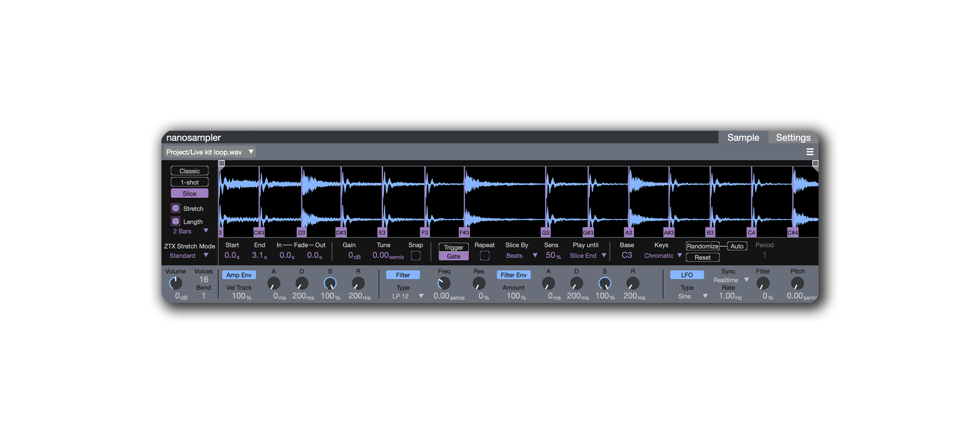Select the Sample tab
The height and width of the screenshot is (426, 980).
pos(743,138)
